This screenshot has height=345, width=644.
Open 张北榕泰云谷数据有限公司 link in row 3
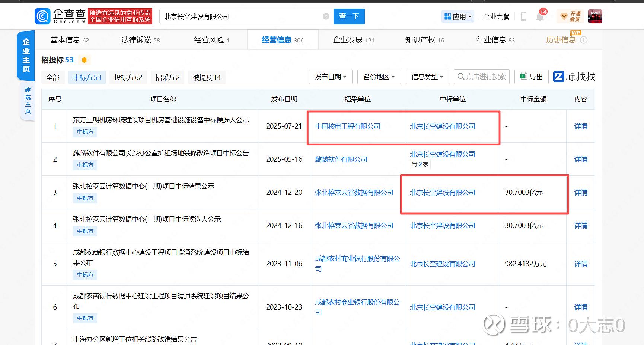click(x=354, y=193)
